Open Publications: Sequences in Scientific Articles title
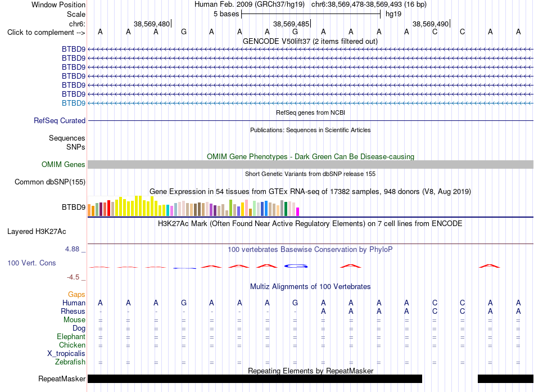Viewport: 534px width, 392px height. [310, 130]
